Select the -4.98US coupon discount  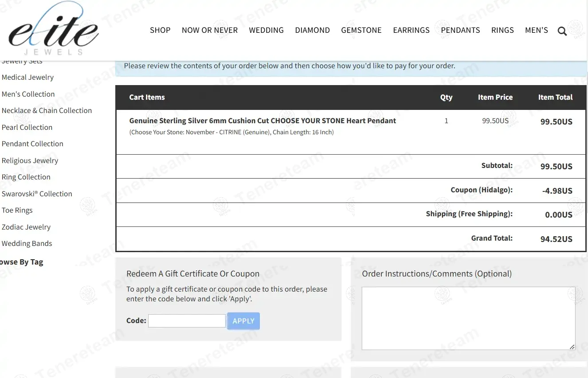click(557, 191)
